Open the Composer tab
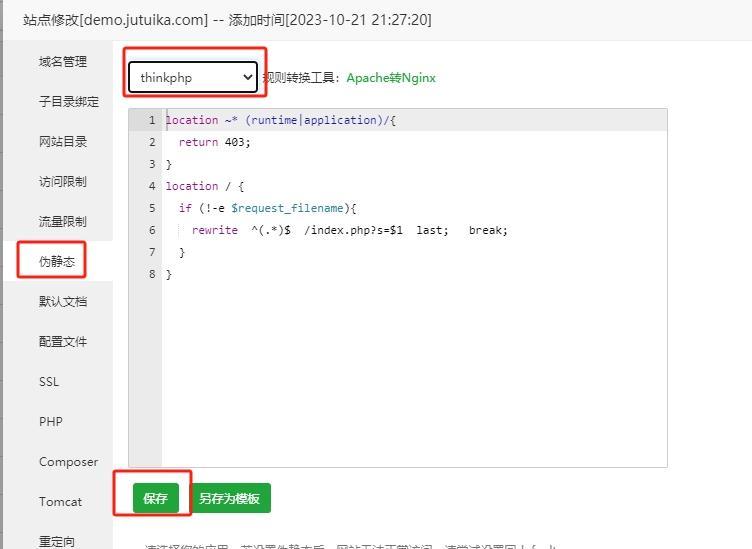Screen dimensions: 752x549 pos(68,461)
